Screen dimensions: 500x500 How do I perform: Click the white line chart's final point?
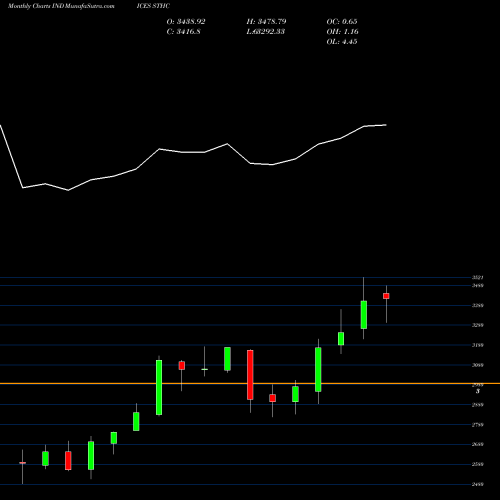pos(386,125)
